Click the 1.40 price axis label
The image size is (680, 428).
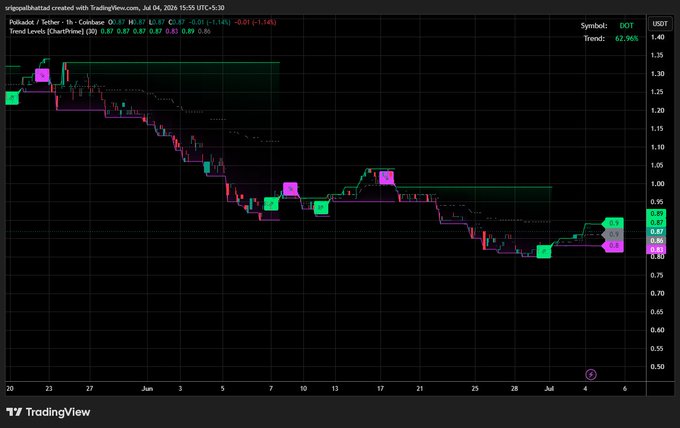[x=657, y=37]
